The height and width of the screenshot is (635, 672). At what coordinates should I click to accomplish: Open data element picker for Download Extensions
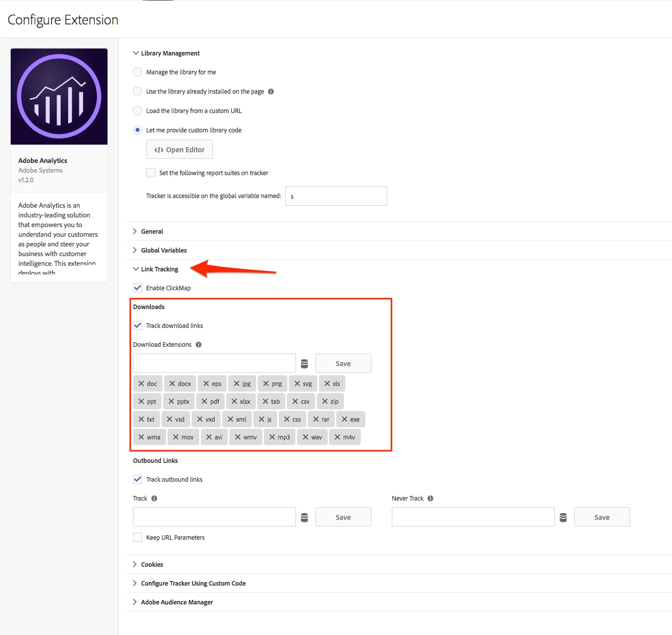pos(305,364)
